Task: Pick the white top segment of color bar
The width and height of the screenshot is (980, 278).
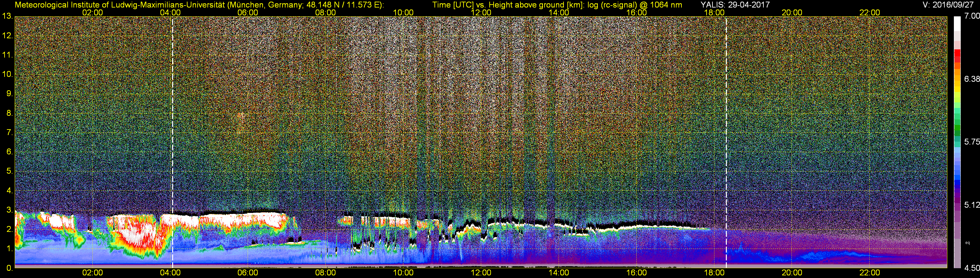Action: click(x=957, y=24)
